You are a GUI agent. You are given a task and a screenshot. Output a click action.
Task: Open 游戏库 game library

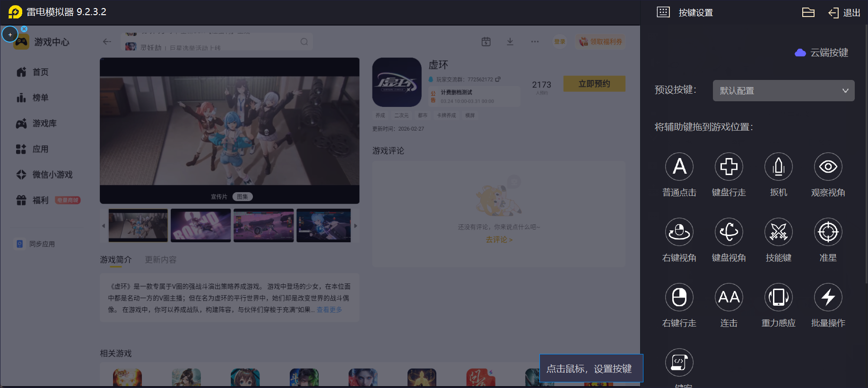pyautogui.click(x=36, y=123)
